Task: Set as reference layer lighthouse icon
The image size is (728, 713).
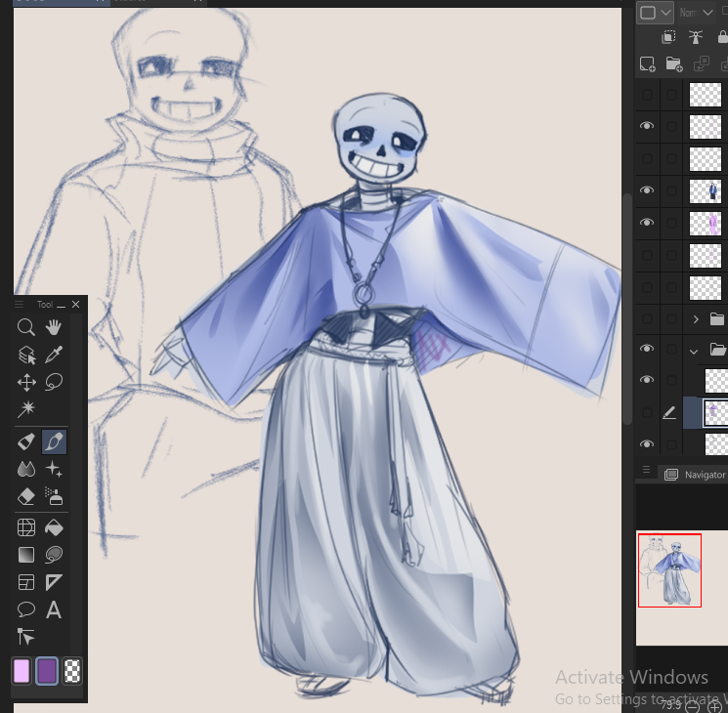Action: pyautogui.click(x=696, y=37)
